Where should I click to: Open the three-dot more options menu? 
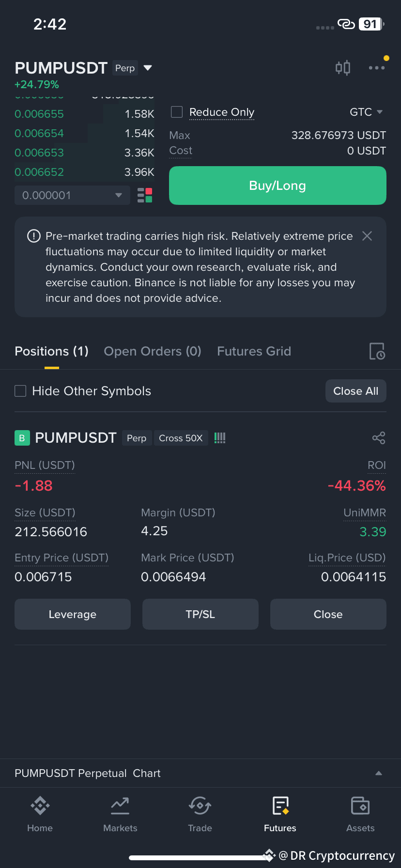(377, 68)
